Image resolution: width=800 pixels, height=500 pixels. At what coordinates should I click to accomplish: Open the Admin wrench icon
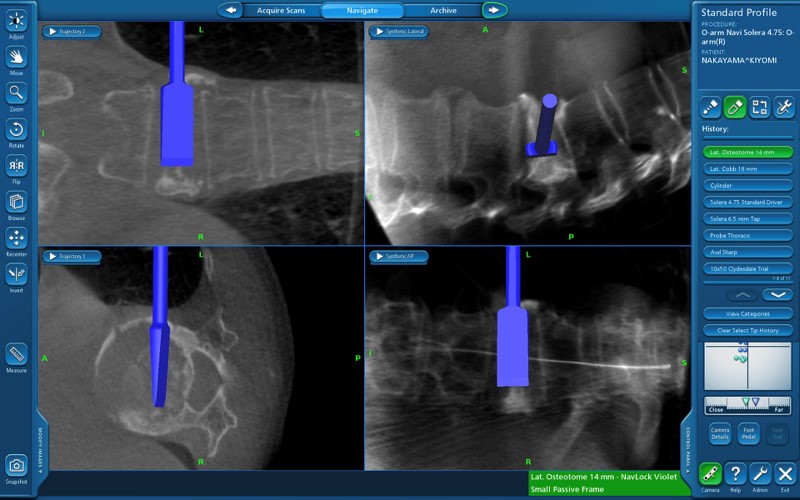pos(760,474)
